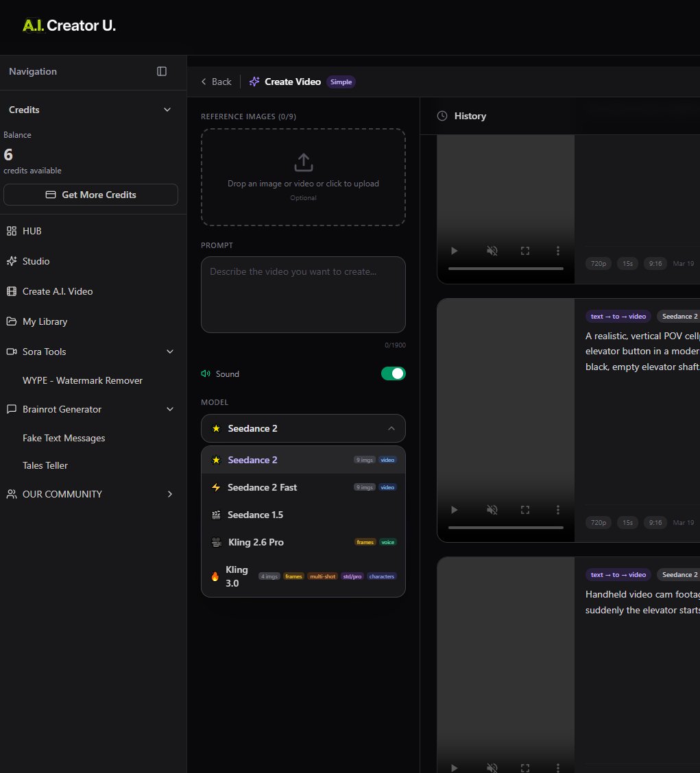Open WYPE - Watermark Remover
Screen dimensions: 700x773
(x=82, y=380)
